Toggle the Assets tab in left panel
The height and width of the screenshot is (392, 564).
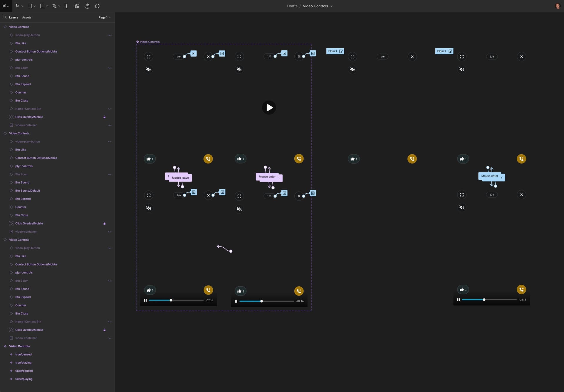(26, 18)
